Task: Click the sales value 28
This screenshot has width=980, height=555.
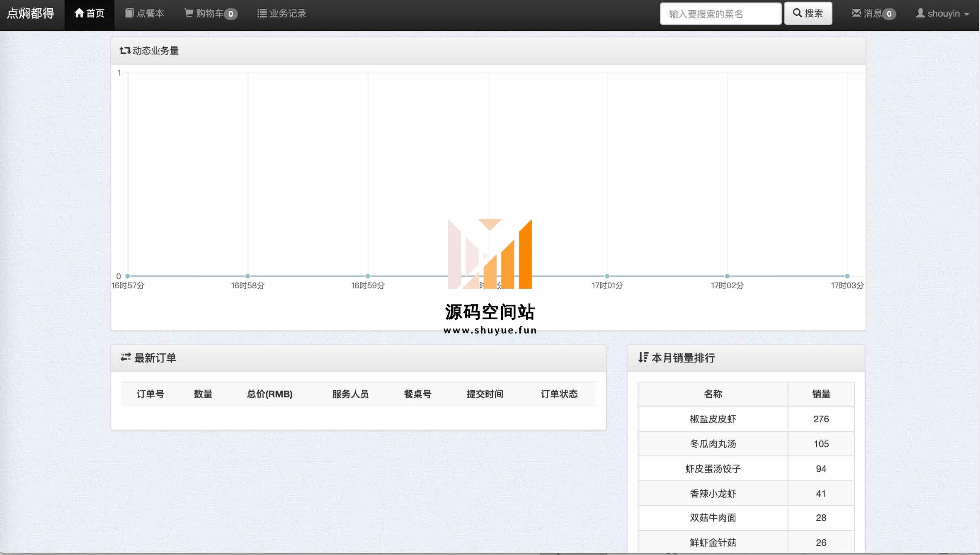Action: 821,518
